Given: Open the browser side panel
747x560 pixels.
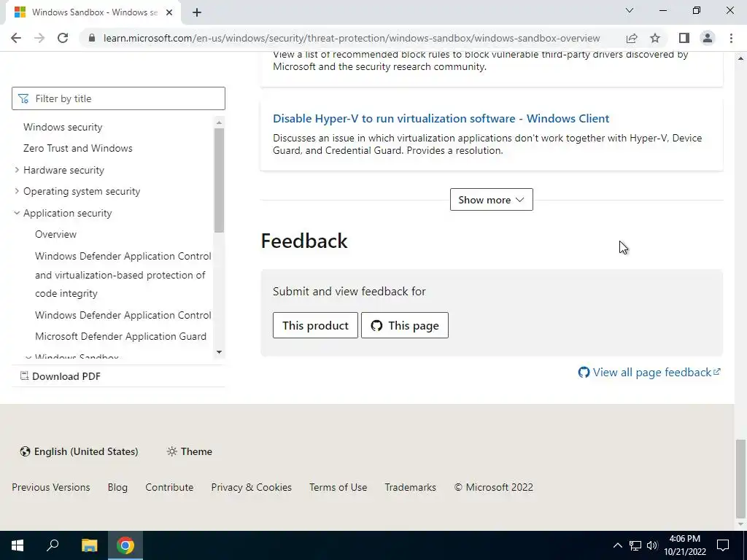Looking at the screenshot, I should [x=684, y=38].
